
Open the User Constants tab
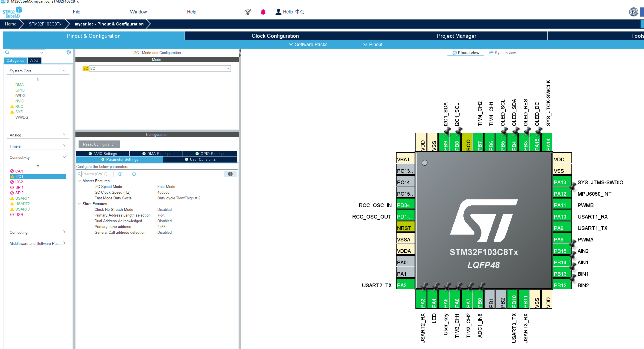pyautogui.click(x=200, y=159)
